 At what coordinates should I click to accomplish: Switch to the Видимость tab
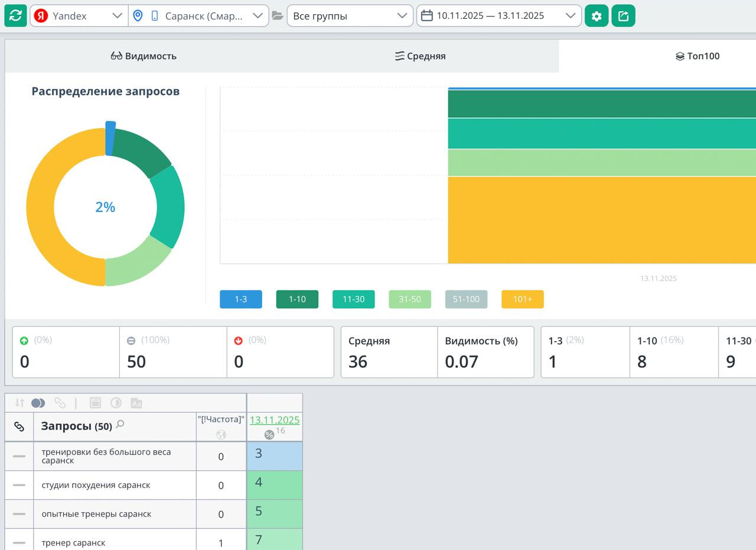144,56
